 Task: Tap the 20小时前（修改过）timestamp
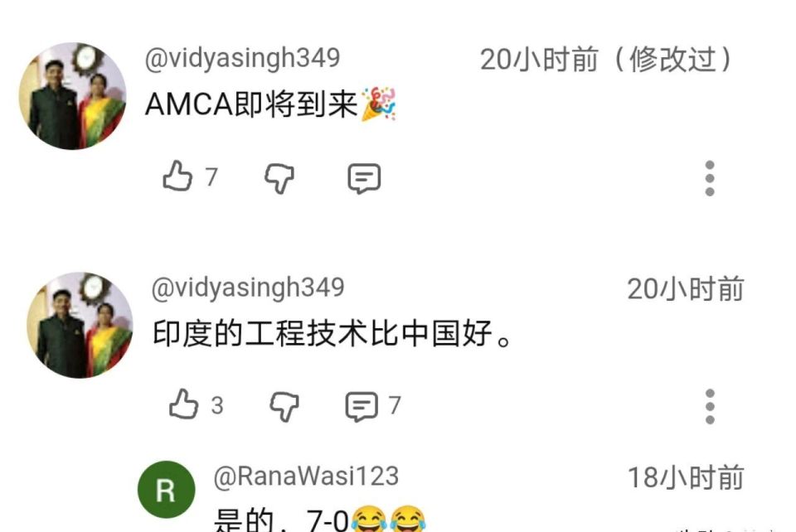606,60
